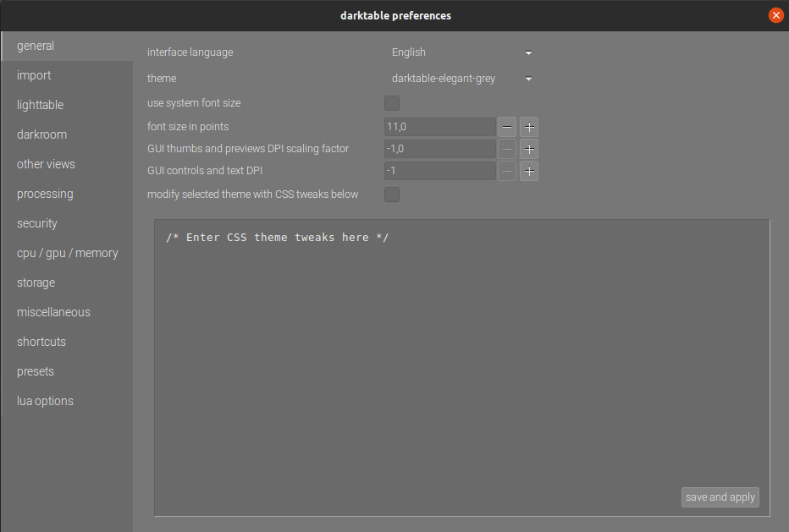789x532 pixels.
Task: Open the shortcuts tab
Action: coord(67,343)
